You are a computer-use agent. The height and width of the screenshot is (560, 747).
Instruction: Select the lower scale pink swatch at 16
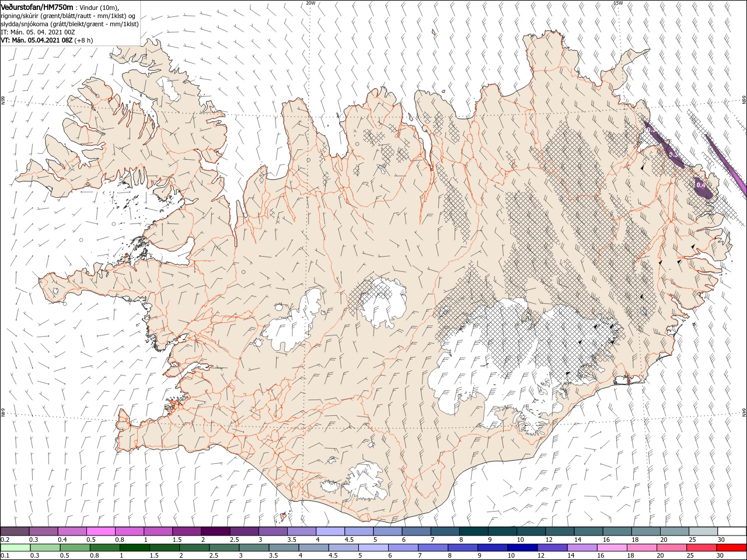point(611,548)
